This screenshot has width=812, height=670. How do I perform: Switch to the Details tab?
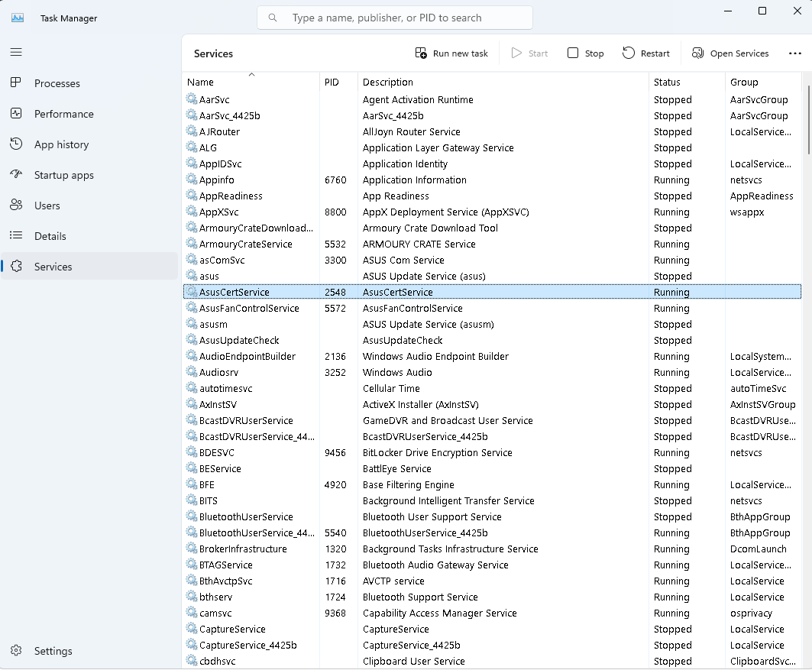click(50, 236)
